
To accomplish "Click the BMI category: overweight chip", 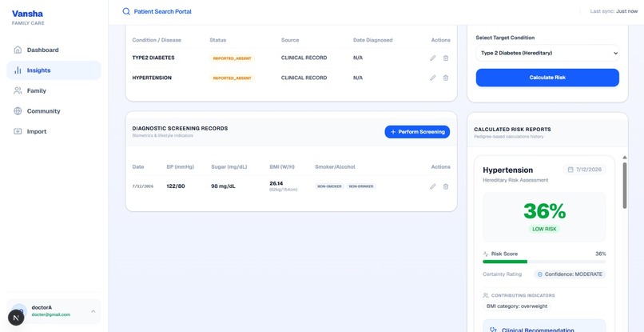I will click(517, 306).
